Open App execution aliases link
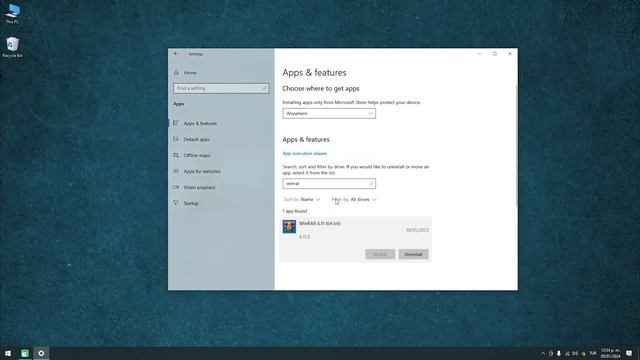This screenshot has height=360, width=640. pos(305,153)
